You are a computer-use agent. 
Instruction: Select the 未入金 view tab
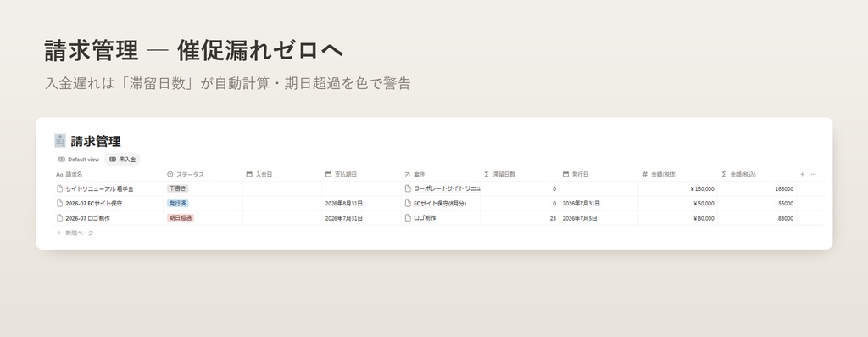(122, 160)
